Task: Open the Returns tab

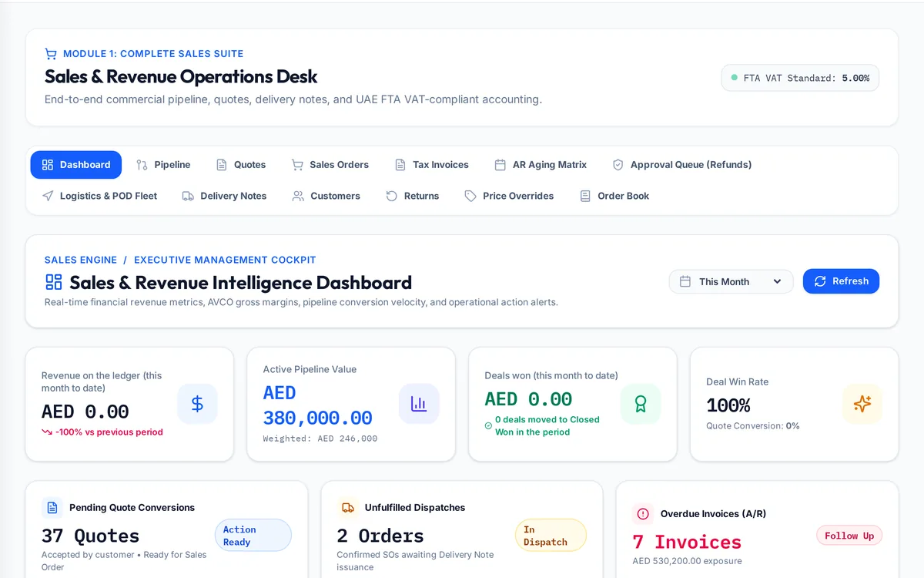Action: click(413, 196)
